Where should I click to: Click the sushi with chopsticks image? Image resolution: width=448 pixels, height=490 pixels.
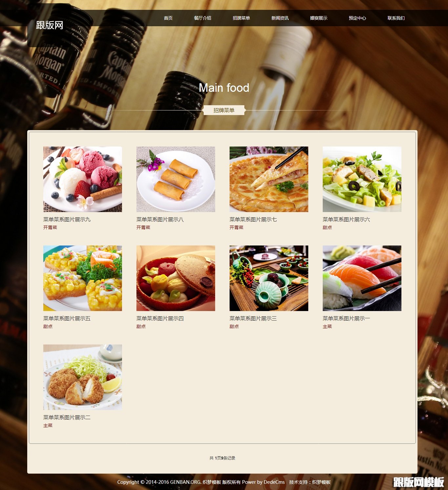(x=362, y=278)
